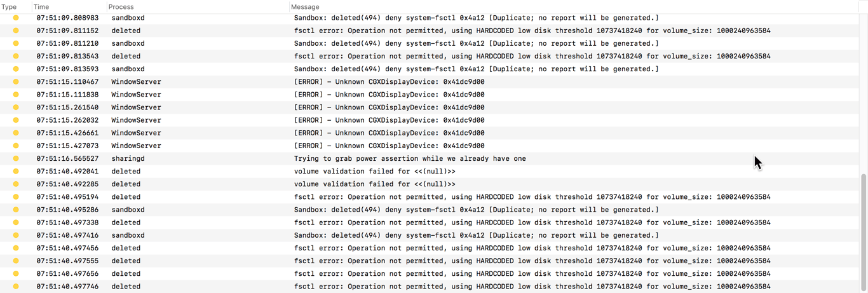Screen dimensions: 868x293
Task: Sort logs by the Time column header
Action: coord(41,6)
